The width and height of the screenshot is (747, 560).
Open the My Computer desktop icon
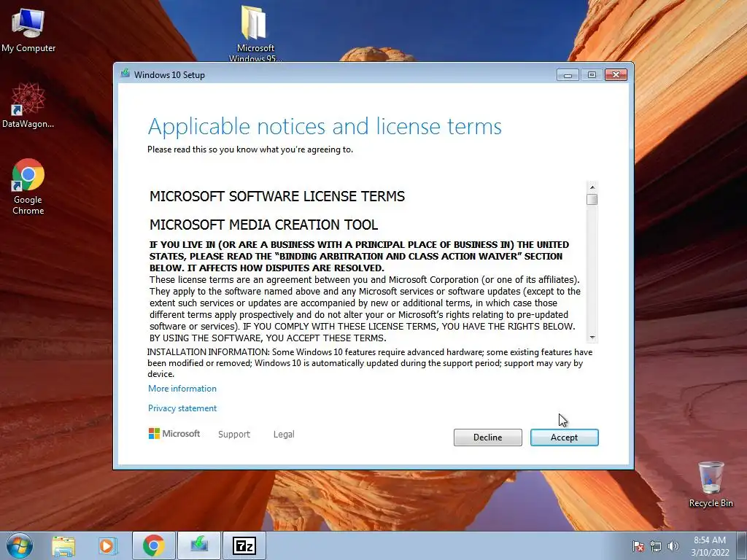[x=28, y=29]
